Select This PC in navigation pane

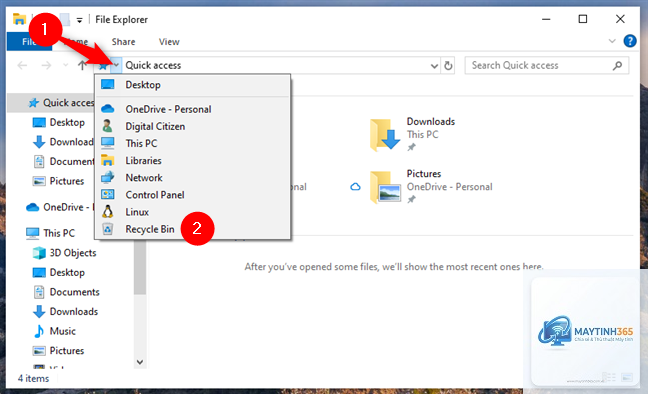59,233
